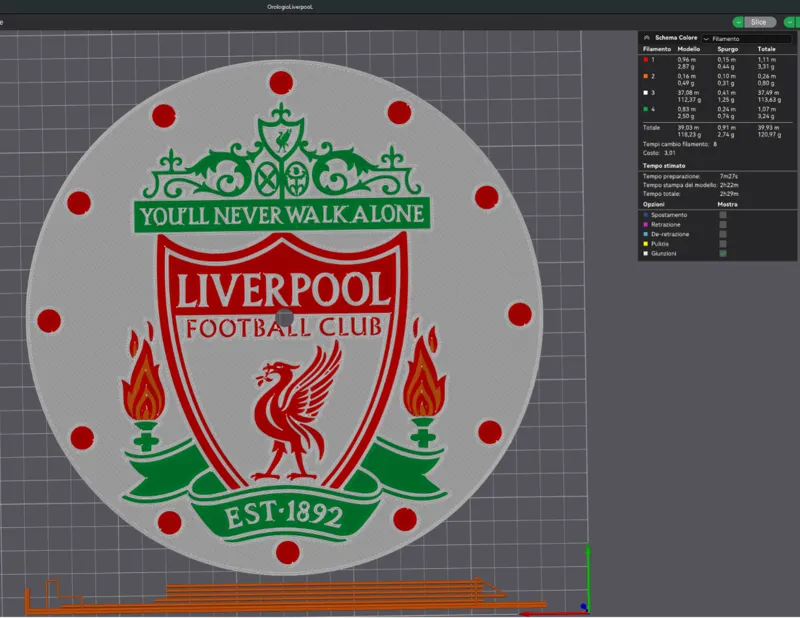Select the red filament 1 swatch
This screenshot has width=800, height=618.
(646, 60)
